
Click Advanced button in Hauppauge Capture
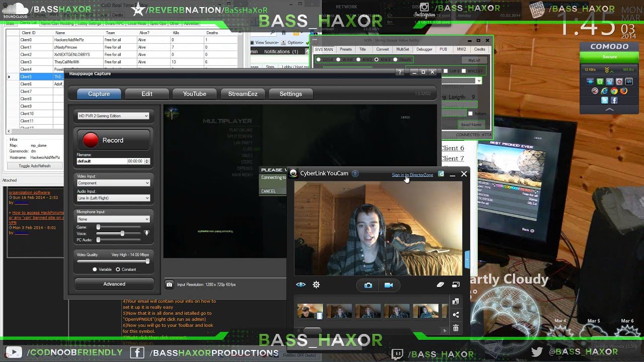point(114,284)
